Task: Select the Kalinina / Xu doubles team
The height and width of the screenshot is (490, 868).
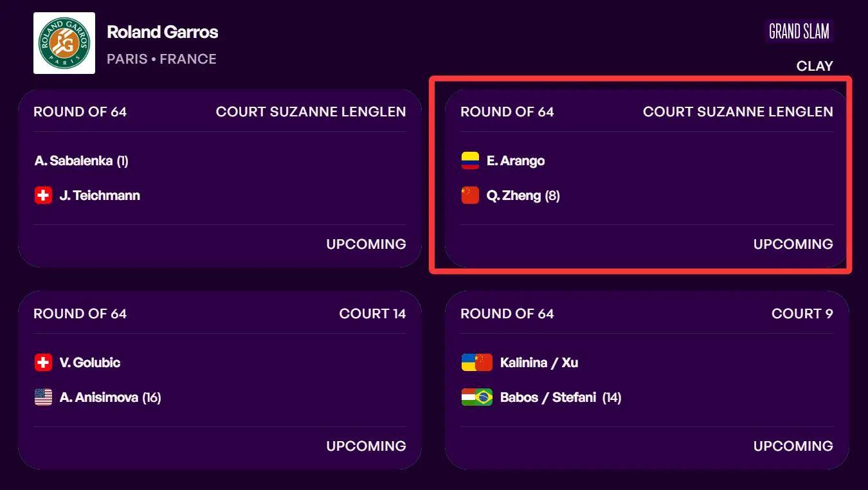Action: 539,363
